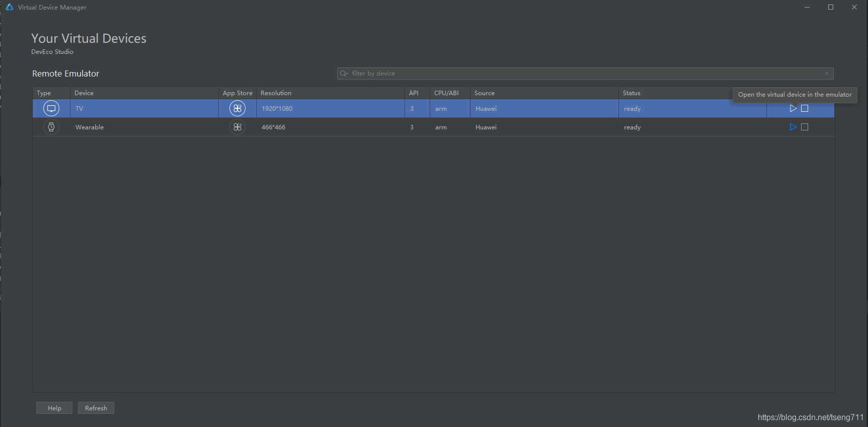Open App Store icon in Wearable row
Screen dimensions: 868x427
click(238, 127)
